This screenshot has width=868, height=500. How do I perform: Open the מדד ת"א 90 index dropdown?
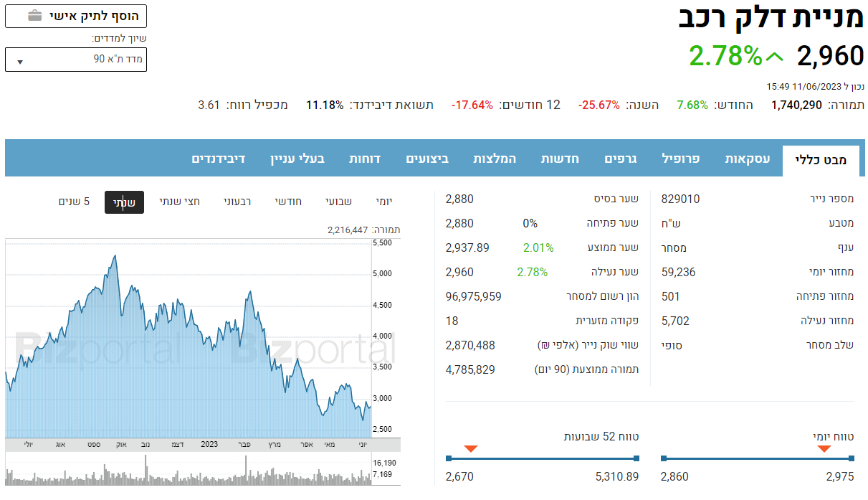[76, 60]
